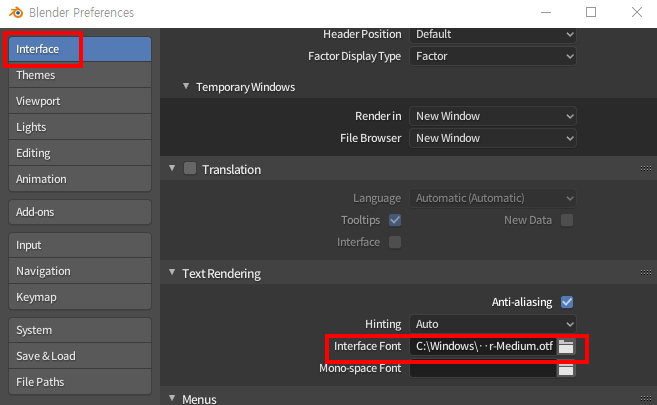This screenshot has height=405, width=657.
Task: Open the Language dropdown
Action: 493,198
